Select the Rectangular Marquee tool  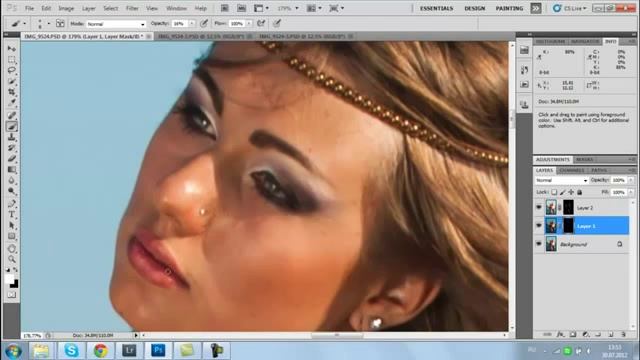click(11, 60)
